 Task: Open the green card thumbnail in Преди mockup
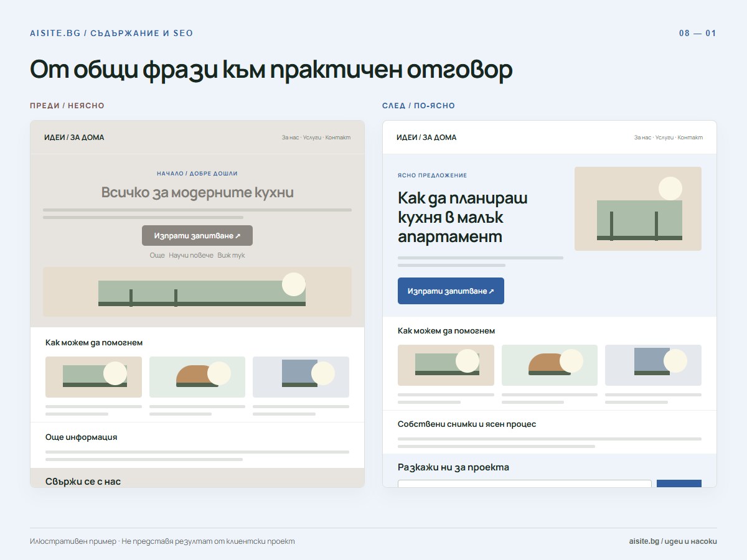[93, 377]
